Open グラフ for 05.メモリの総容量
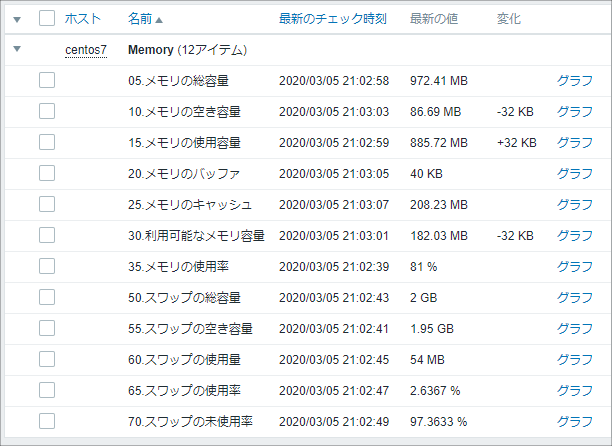This screenshot has width=612, height=446. point(575,80)
